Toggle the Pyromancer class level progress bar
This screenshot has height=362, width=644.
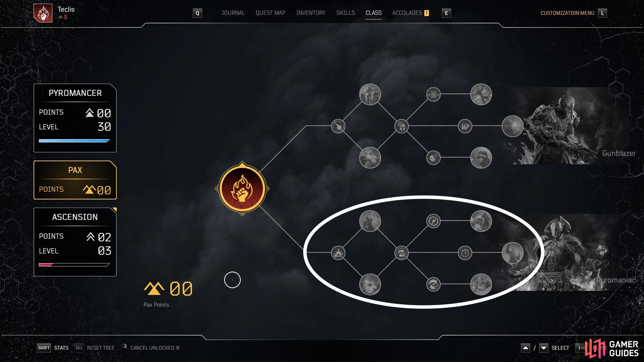point(74,141)
